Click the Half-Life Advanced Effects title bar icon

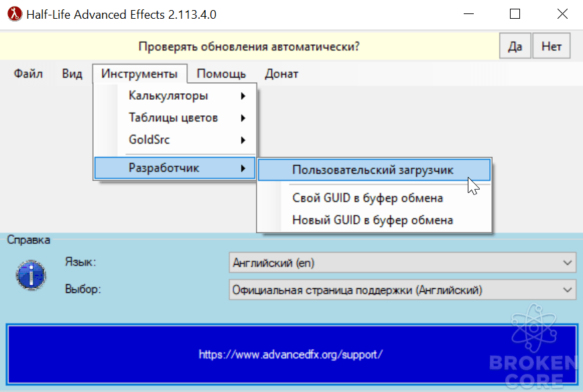(15, 14)
